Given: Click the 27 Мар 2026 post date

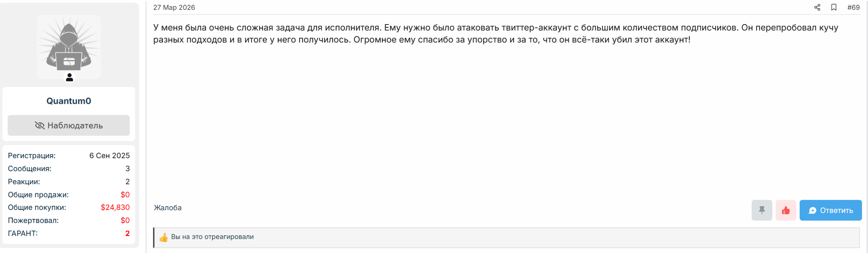Looking at the screenshot, I should [x=174, y=7].
